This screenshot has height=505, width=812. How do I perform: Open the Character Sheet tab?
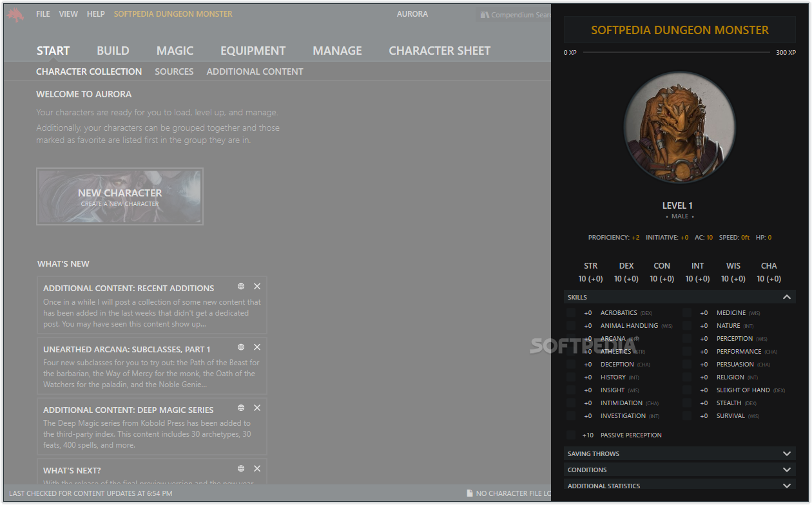(x=440, y=50)
